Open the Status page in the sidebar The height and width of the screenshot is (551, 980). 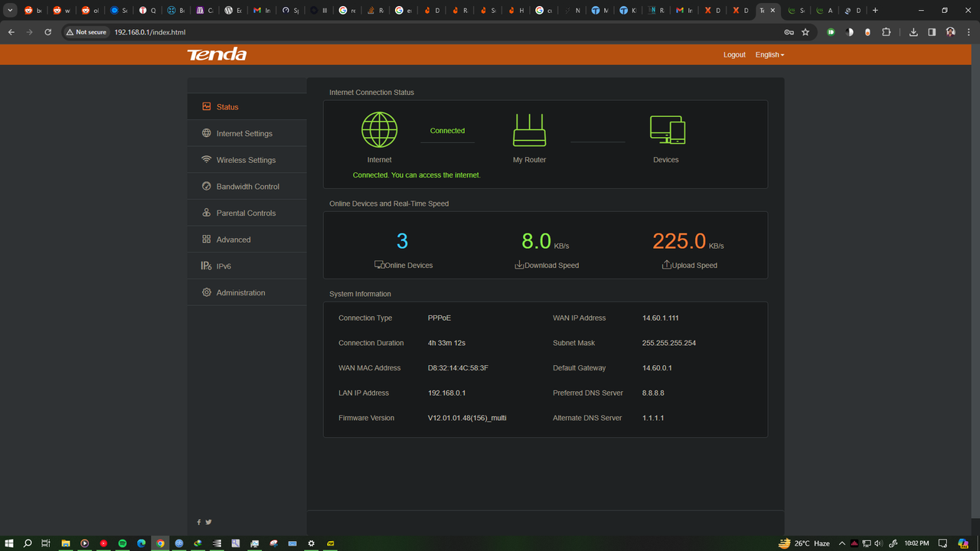247,107
